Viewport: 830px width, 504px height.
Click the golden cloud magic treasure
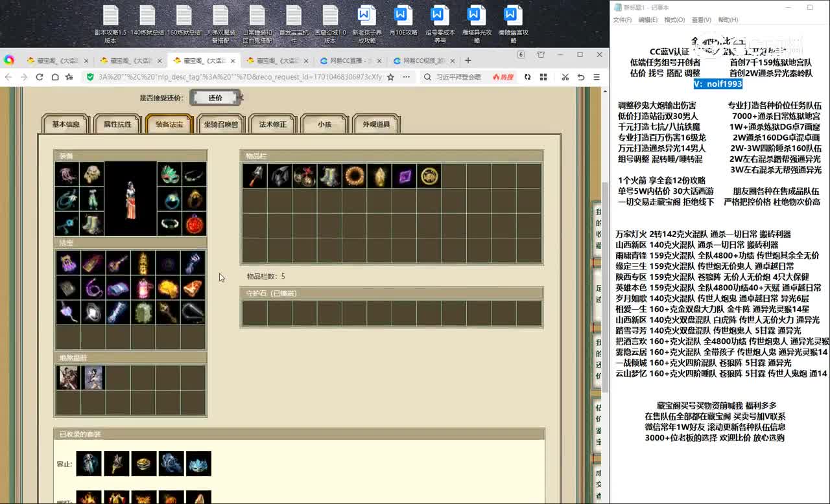[x=168, y=288]
